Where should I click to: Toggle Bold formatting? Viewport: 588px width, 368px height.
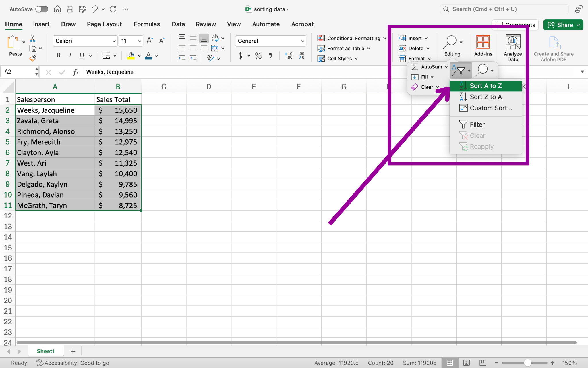58,55
